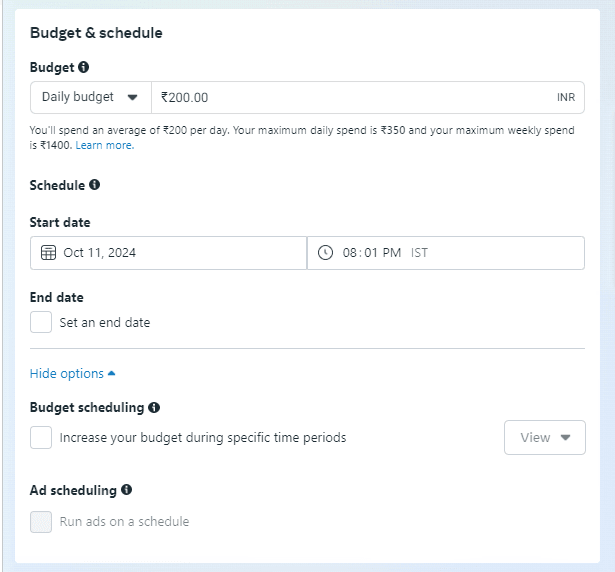
Task: Open the Daily budget dropdown
Action: click(91, 97)
